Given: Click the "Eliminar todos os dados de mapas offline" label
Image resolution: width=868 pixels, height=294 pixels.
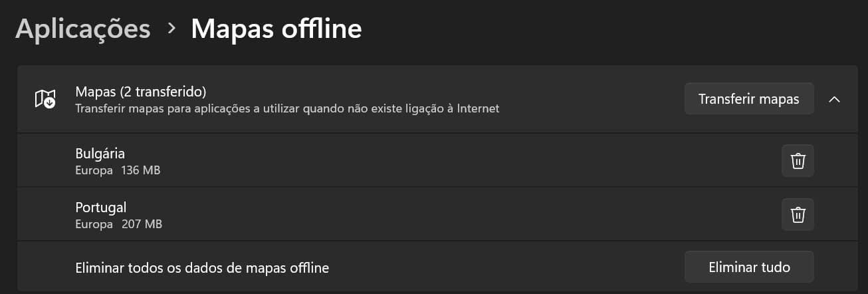Looking at the screenshot, I should click(x=203, y=268).
